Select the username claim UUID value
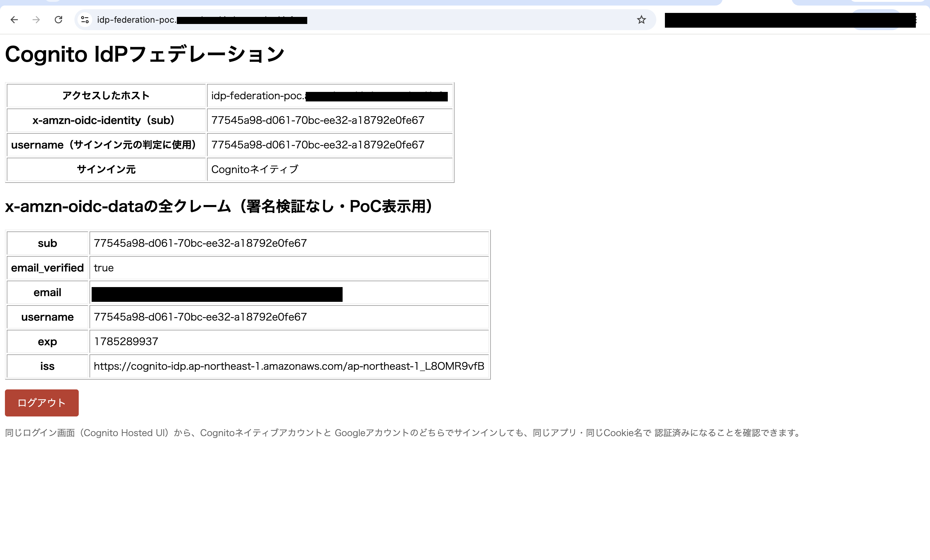The height and width of the screenshot is (560, 930). (x=201, y=317)
